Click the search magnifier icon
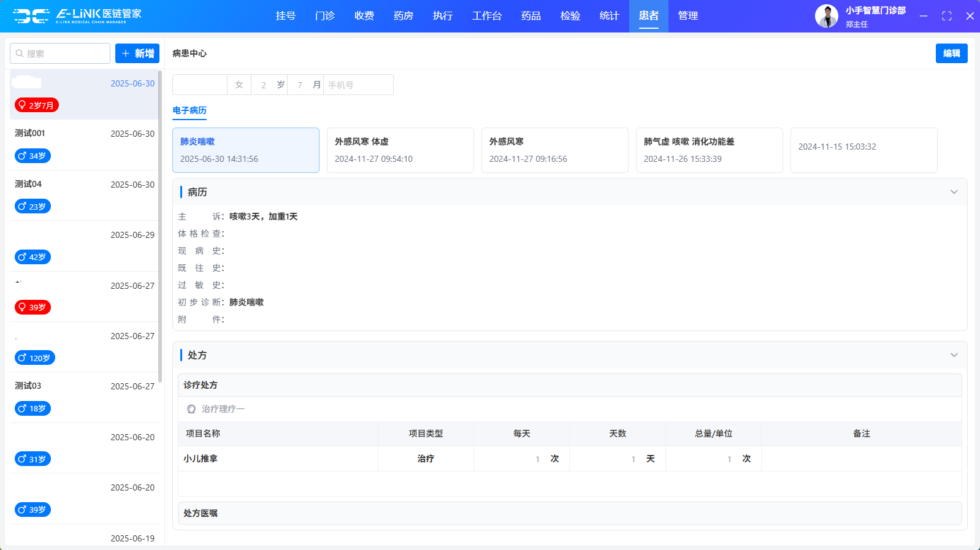This screenshot has width=980, height=550. pyautogui.click(x=20, y=54)
